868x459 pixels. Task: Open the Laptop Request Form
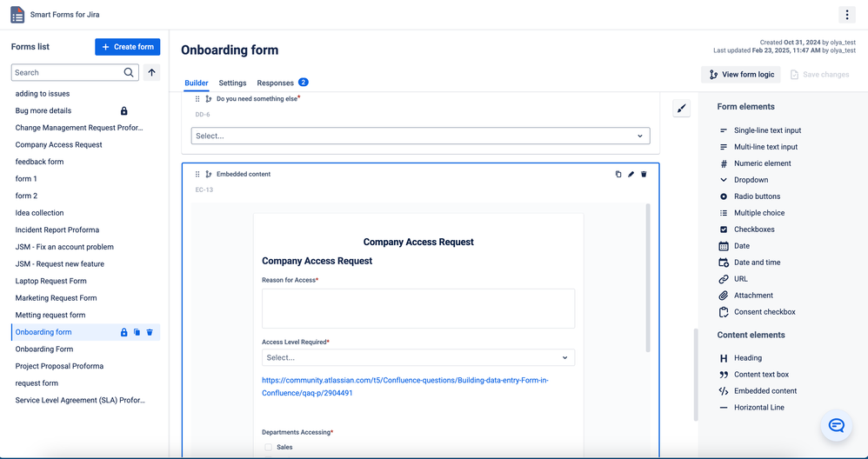click(51, 281)
